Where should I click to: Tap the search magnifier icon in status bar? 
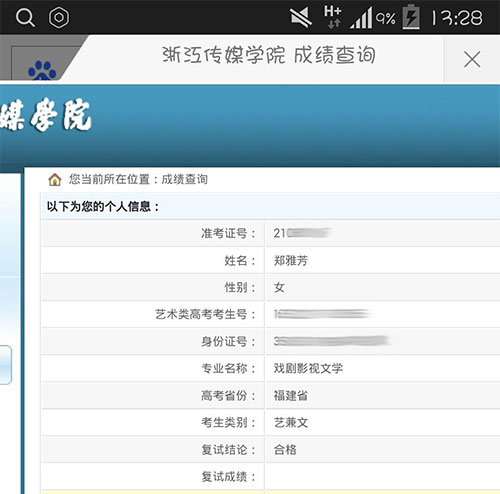click(25, 17)
